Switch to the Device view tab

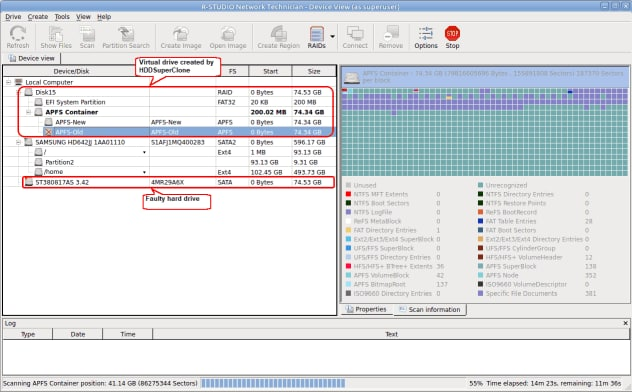tap(31, 58)
